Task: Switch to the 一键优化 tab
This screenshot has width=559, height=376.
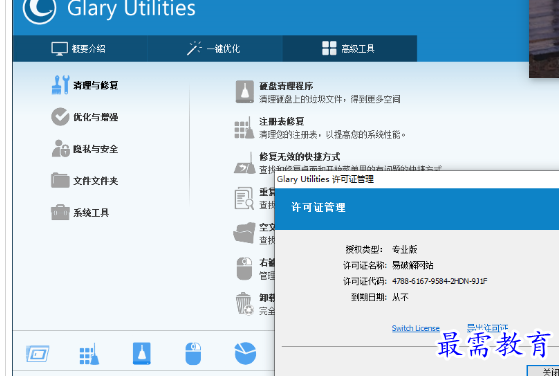Action: coord(215,48)
